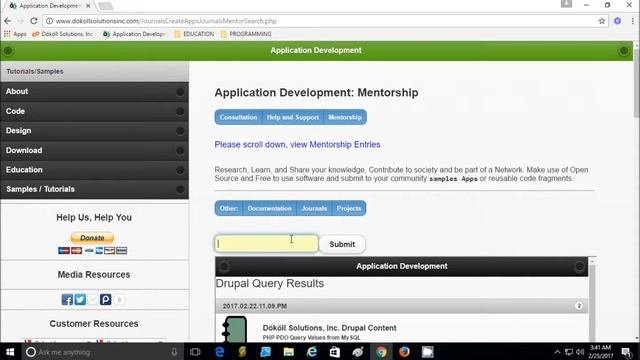Click the Cortana microphone icon
640x360 pixels.
pos(174,352)
